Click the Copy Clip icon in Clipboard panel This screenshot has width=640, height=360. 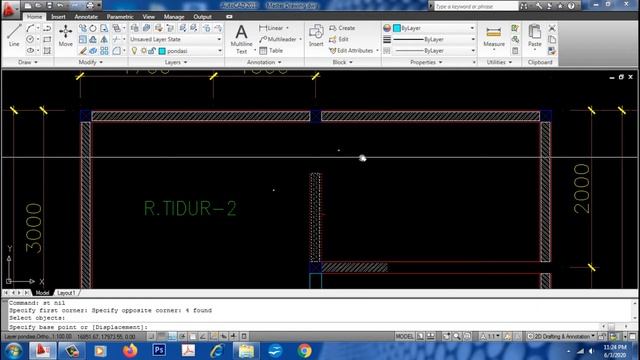tap(552, 40)
